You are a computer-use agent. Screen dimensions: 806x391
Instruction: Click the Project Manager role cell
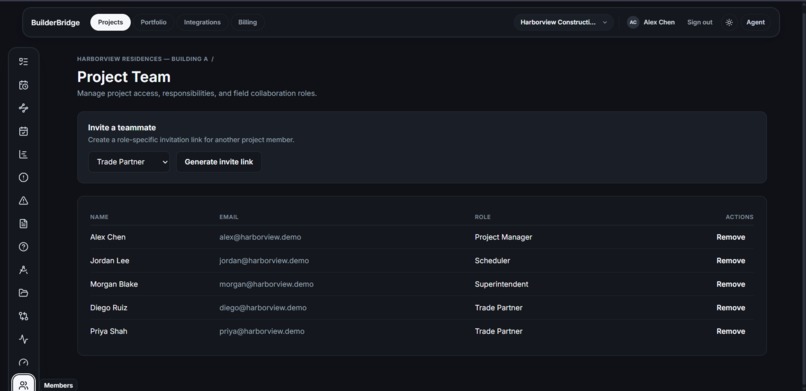(x=503, y=237)
